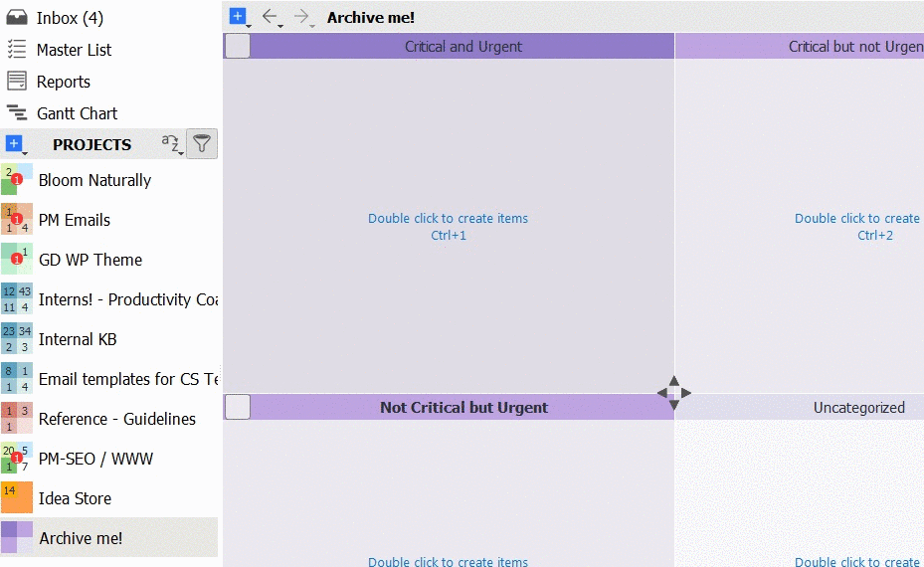Viewport: 924px width, 567px height.
Task: Select the Bloom Naturally project icon
Action: tap(16, 180)
